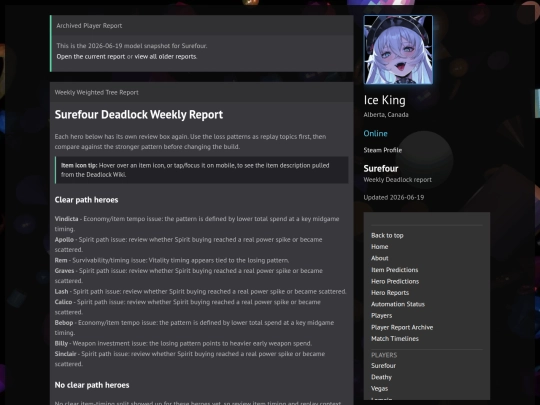540x405 pixels.
Task: Click the No clear path heroes heading
Action: pos(92,385)
